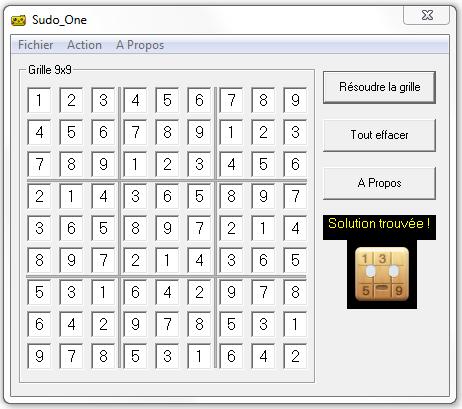Select the bottom-left grid cell containing 9
Image resolution: width=462 pixels, height=409 pixels.
pos(39,356)
